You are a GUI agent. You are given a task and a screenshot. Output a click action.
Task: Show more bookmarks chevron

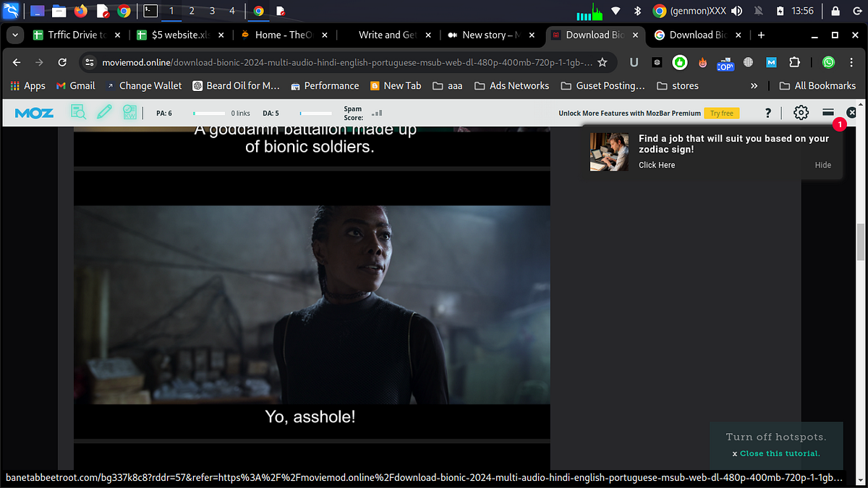(754, 85)
